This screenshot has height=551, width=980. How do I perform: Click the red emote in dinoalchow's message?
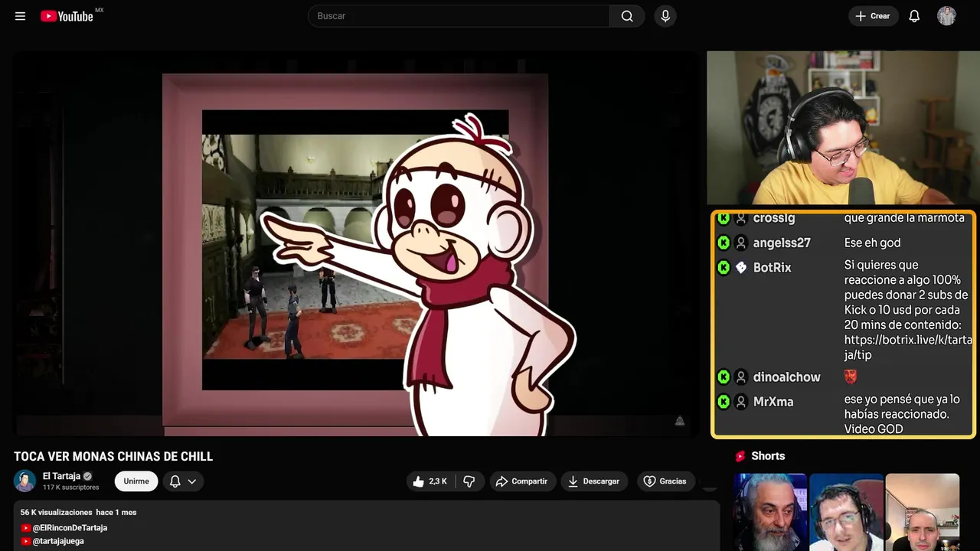click(x=851, y=377)
